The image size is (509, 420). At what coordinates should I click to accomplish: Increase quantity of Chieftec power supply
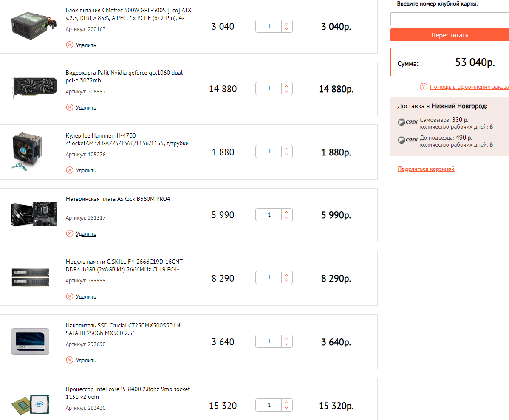[x=286, y=24]
